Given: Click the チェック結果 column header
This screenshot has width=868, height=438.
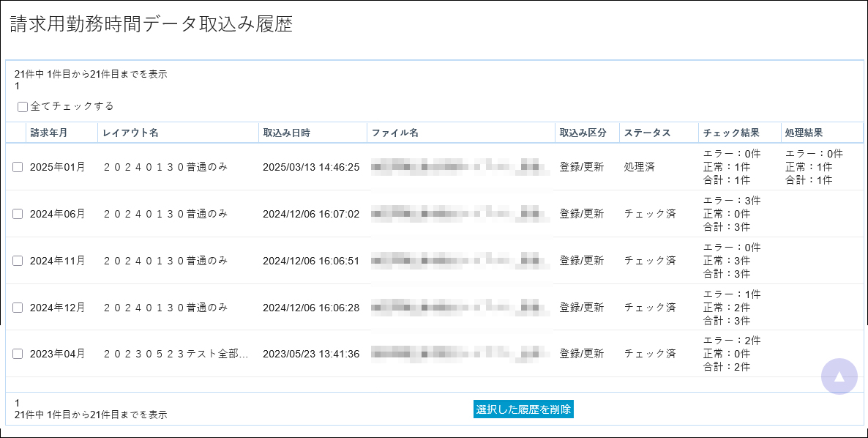Looking at the screenshot, I should click(731, 133).
